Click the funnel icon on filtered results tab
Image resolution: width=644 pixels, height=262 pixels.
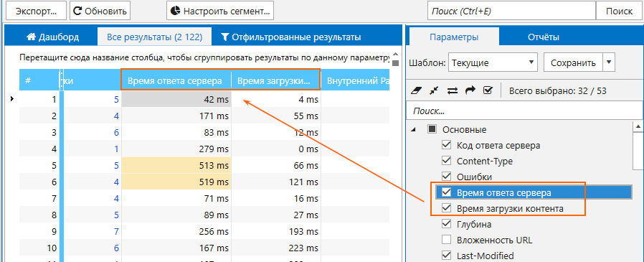(224, 37)
